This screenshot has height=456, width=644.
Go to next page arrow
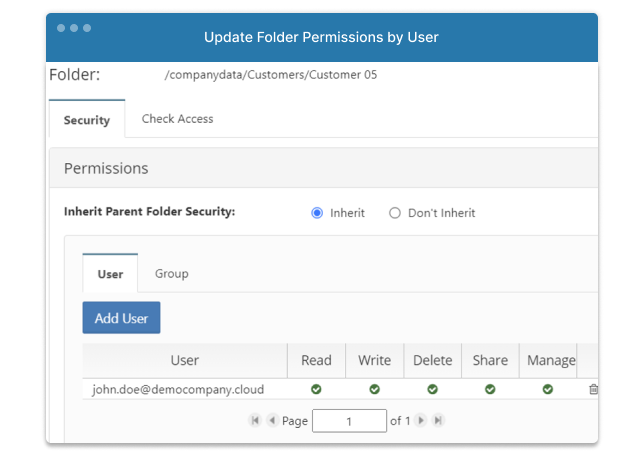pyautogui.click(x=421, y=420)
